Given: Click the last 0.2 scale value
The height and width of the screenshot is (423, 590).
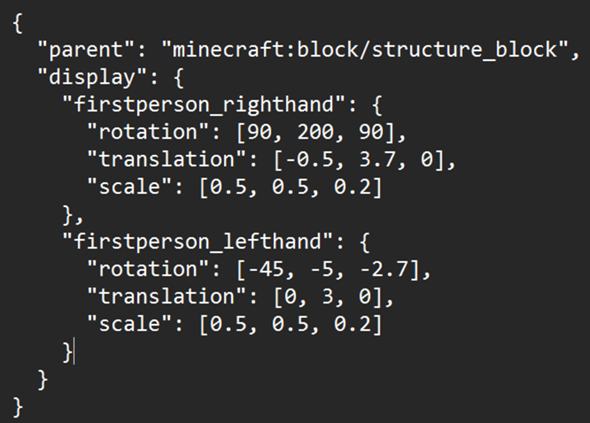Looking at the screenshot, I should (352, 324).
